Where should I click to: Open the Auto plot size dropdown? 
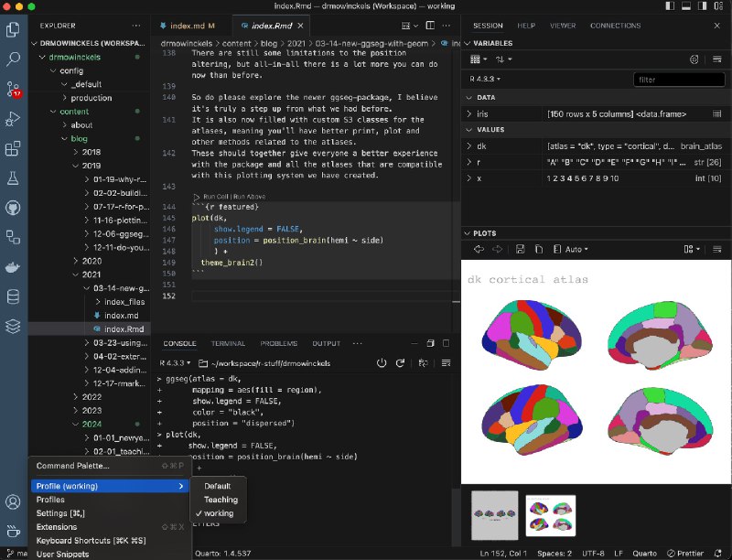[571, 249]
